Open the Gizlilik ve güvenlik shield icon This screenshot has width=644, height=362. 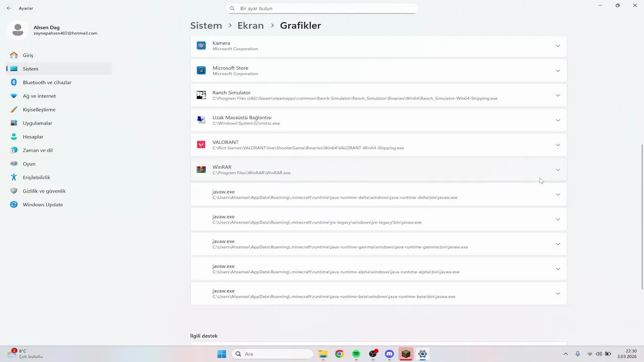(14, 191)
